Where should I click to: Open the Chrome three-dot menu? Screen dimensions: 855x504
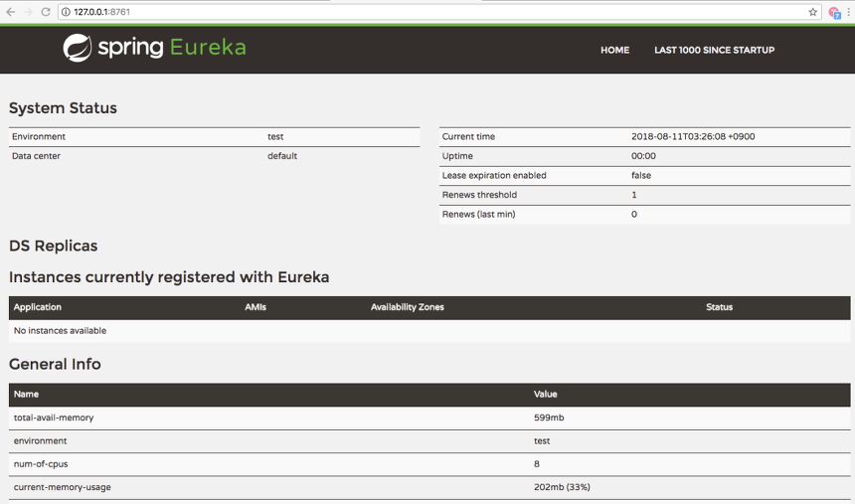[x=848, y=12]
